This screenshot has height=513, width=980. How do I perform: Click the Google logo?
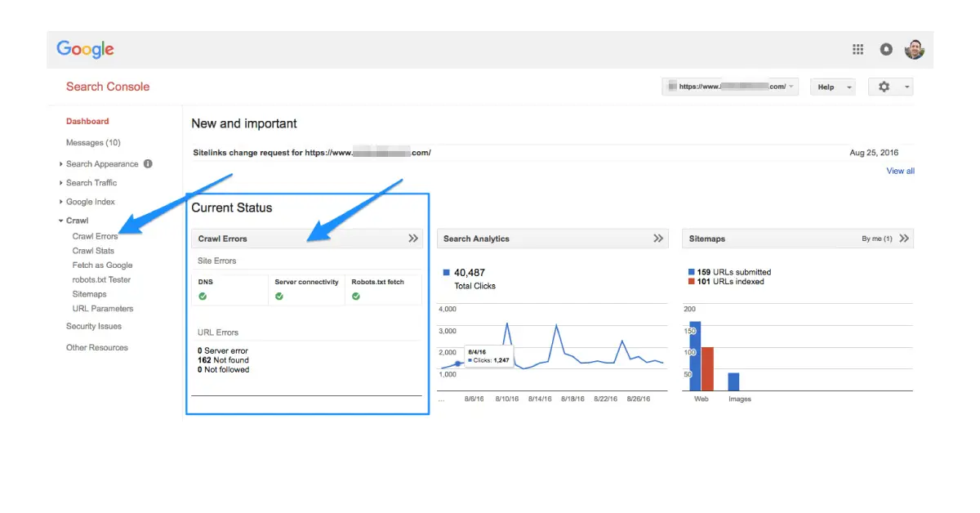click(85, 49)
